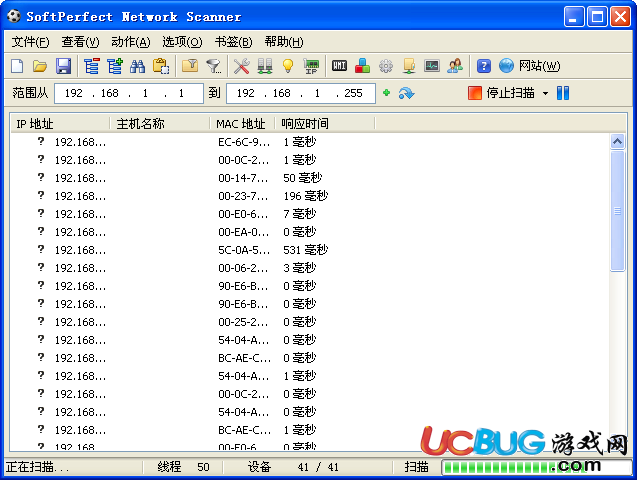This screenshot has height=480, width=637.
Task: Minimize the SoftPerfect Network Scanner window
Action: 573,17
